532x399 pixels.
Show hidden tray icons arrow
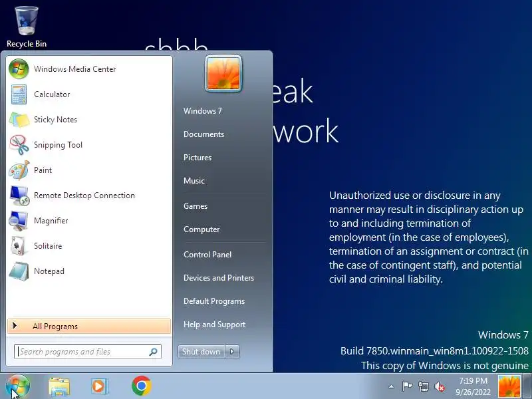pos(391,386)
